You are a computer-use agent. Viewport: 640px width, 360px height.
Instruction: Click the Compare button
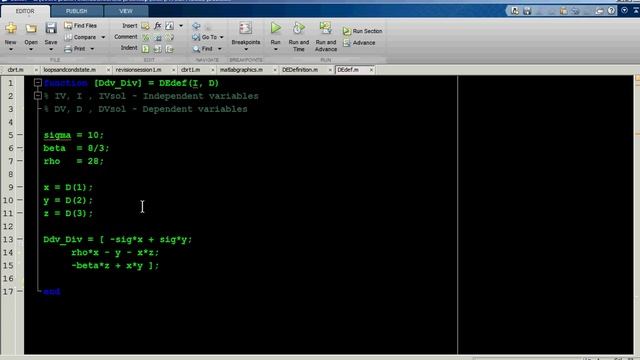[x=80, y=37]
